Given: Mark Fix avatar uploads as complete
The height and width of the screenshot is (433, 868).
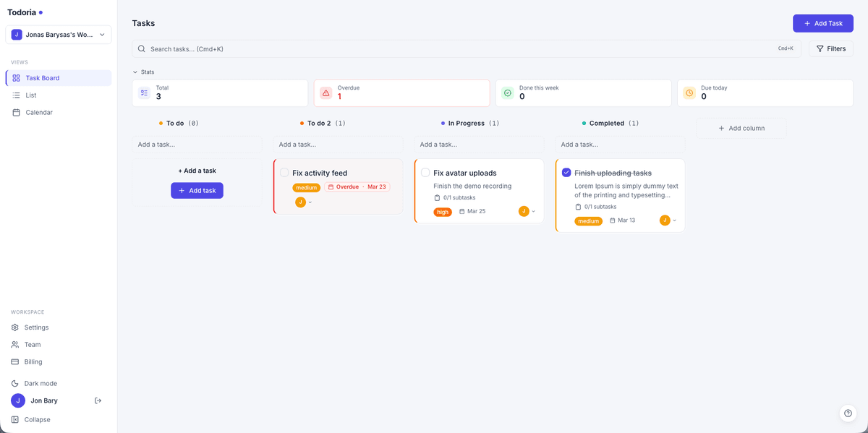Looking at the screenshot, I should [425, 173].
